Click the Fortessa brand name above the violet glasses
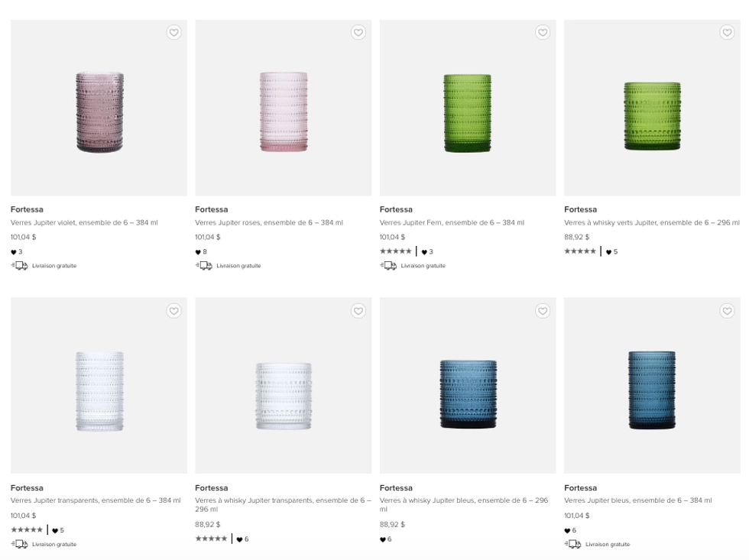Image resolution: width=749 pixels, height=560 pixels. coord(23,209)
